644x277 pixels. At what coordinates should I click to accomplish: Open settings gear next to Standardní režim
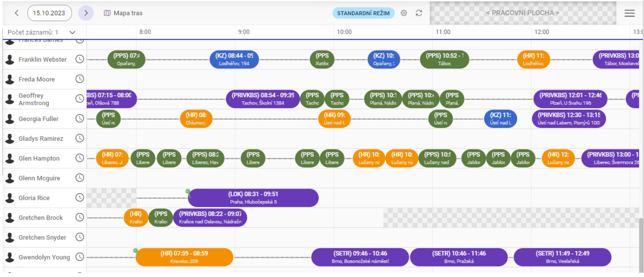(404, 13)
